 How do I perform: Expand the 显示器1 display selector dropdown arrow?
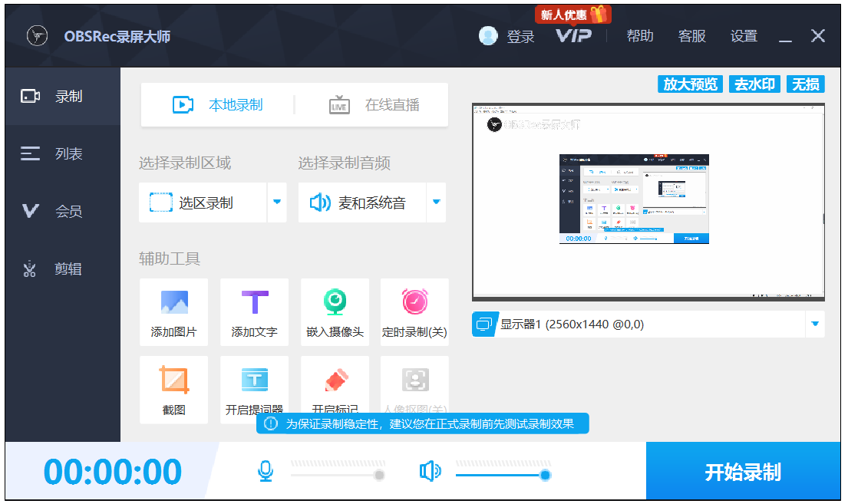click(x=815, y=324)
